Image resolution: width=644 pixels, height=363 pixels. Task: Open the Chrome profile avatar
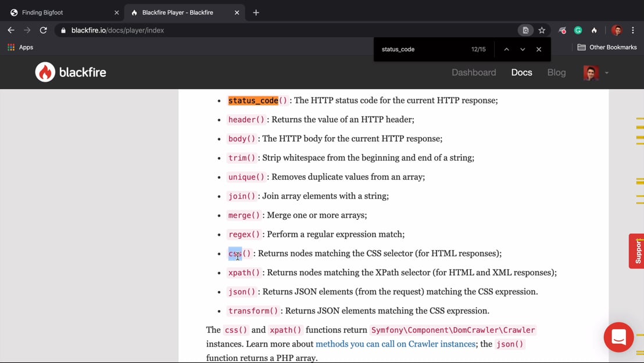point(617,30)
